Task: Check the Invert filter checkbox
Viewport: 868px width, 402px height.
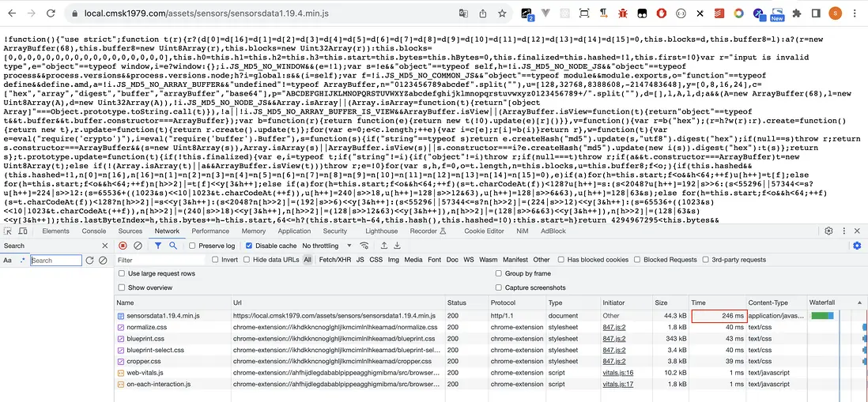Action: click(x=215, y=260)
